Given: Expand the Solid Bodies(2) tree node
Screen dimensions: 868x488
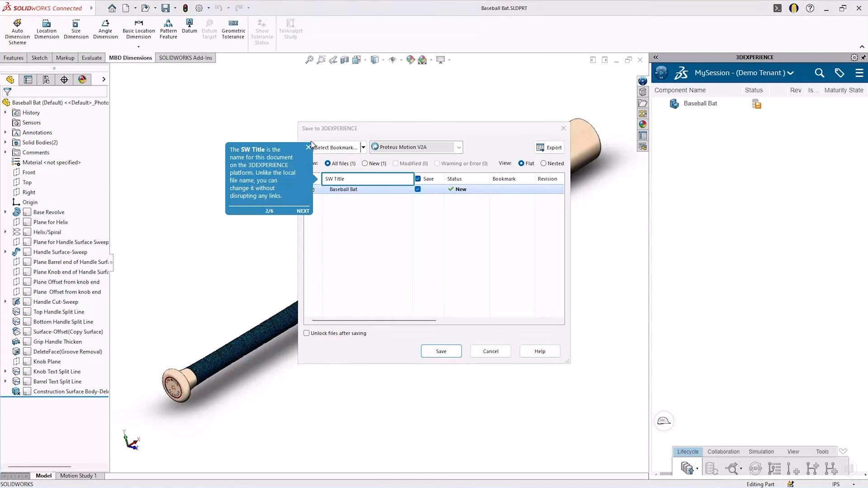Looking at the screenshot, I should (5, 143).
